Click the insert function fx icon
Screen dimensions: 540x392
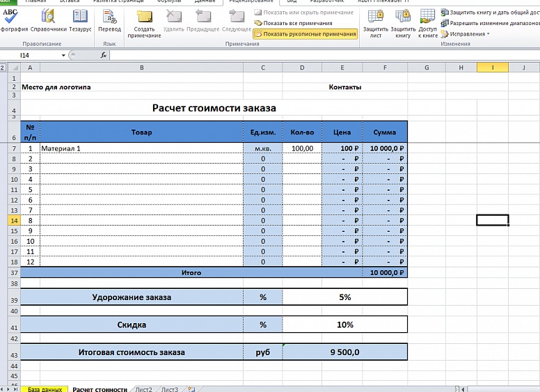[x=103, y=55]
